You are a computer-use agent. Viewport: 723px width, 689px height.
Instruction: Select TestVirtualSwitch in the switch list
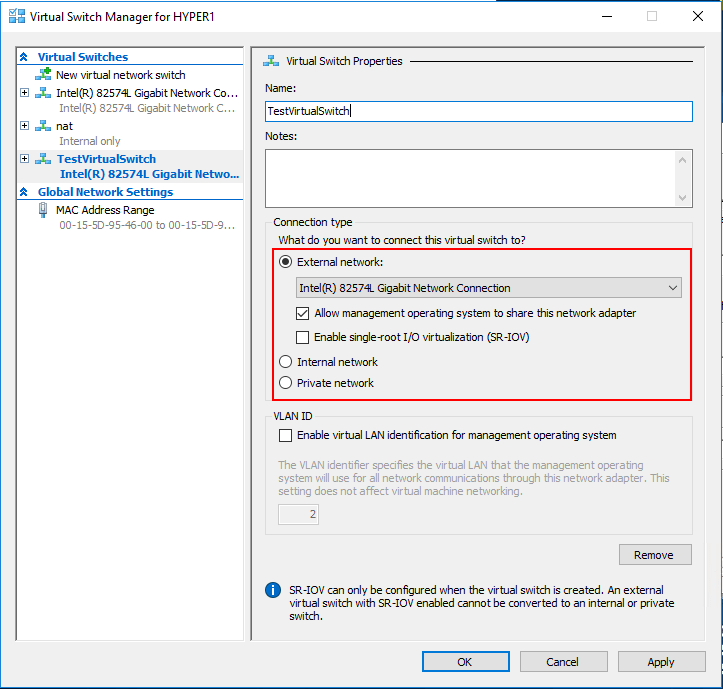tap(107, 159)
